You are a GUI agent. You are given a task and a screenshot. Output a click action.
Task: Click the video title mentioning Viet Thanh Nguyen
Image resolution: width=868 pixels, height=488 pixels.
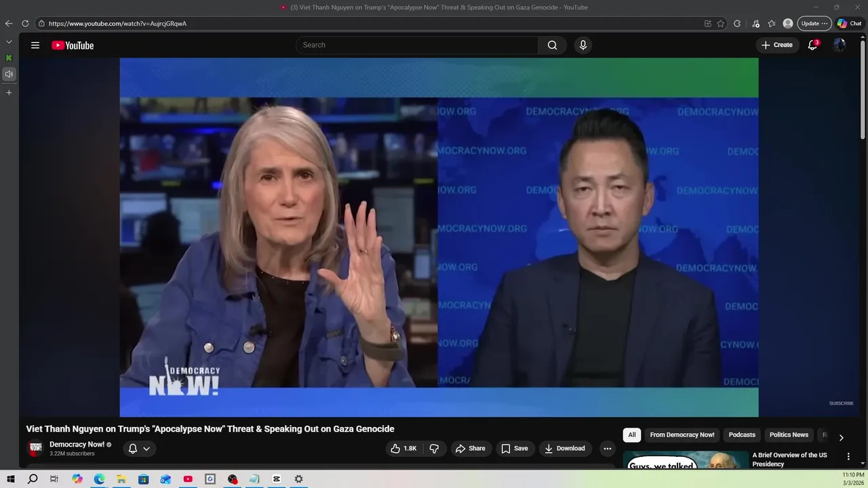pos(210,429)
